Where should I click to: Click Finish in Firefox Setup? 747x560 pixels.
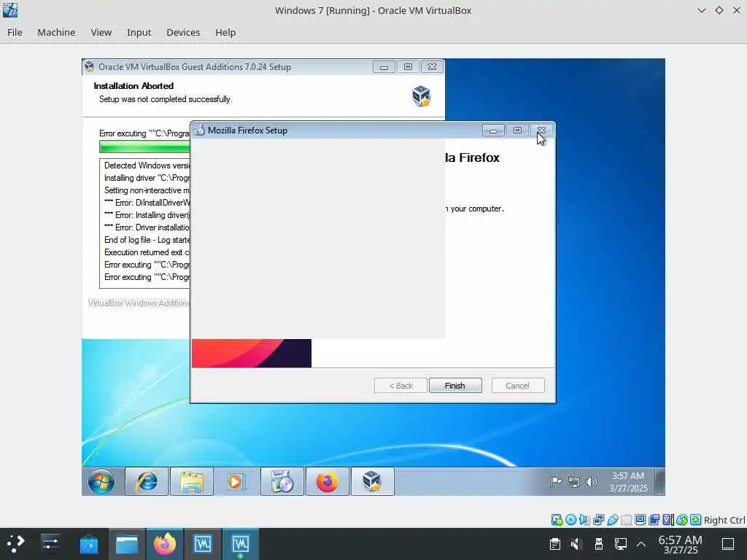click(455, 386)
